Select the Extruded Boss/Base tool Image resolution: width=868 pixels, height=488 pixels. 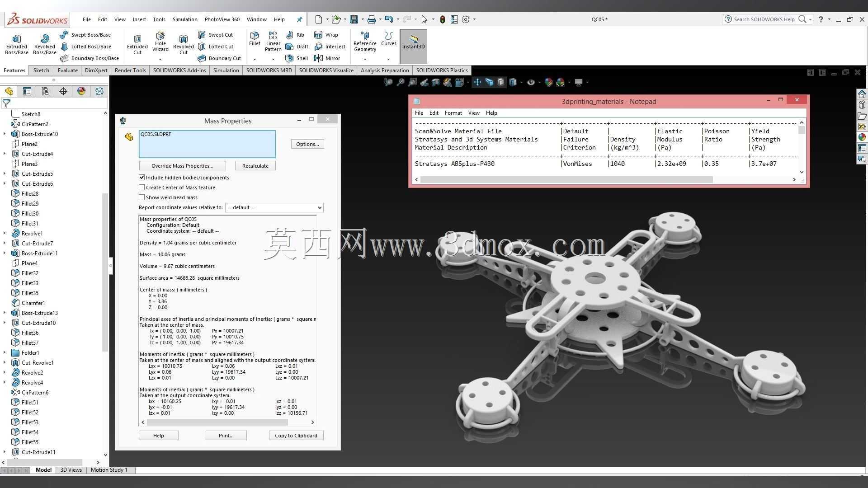tap(17, 45)
